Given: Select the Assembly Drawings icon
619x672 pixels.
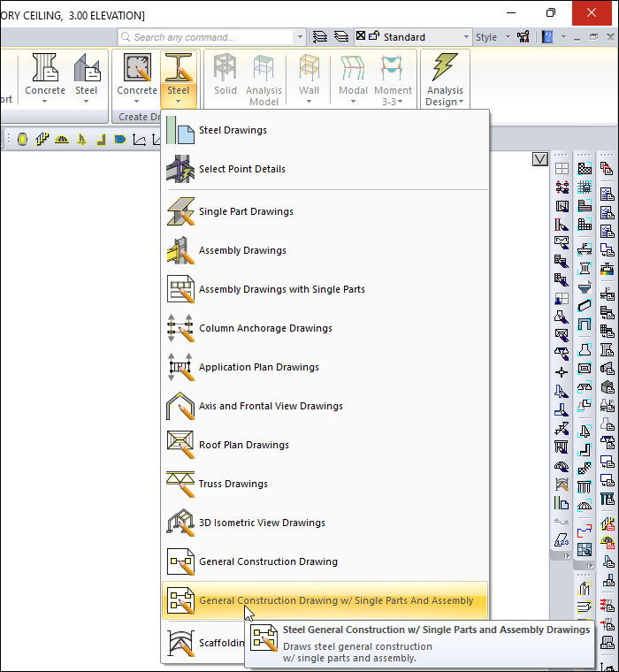Looking at the screenshot, I should (180, 251).
